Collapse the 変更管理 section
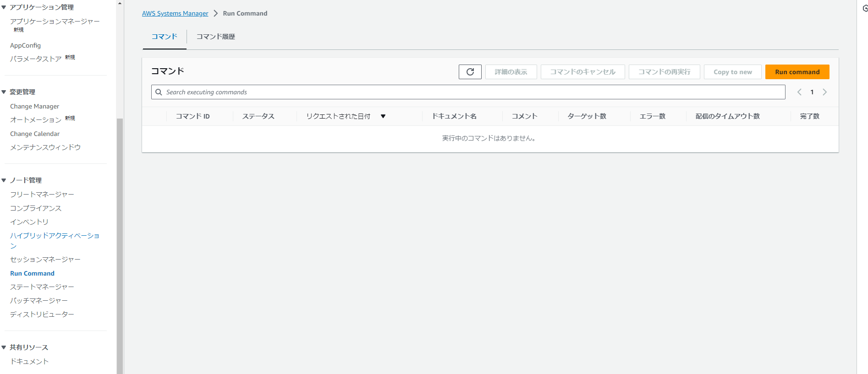Image resolution: width=868 pixels, height=374 pixels. tap(4, 92)
